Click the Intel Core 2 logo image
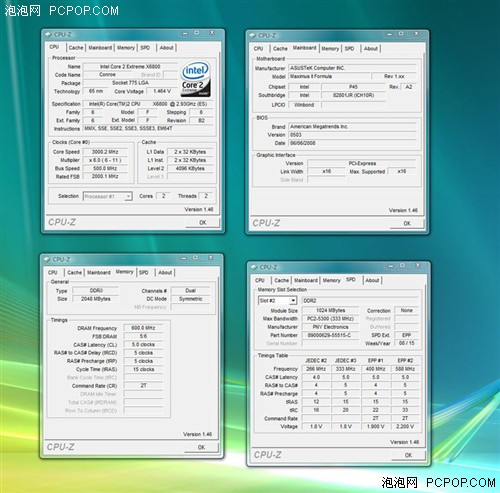 click(x=196, y=78)
